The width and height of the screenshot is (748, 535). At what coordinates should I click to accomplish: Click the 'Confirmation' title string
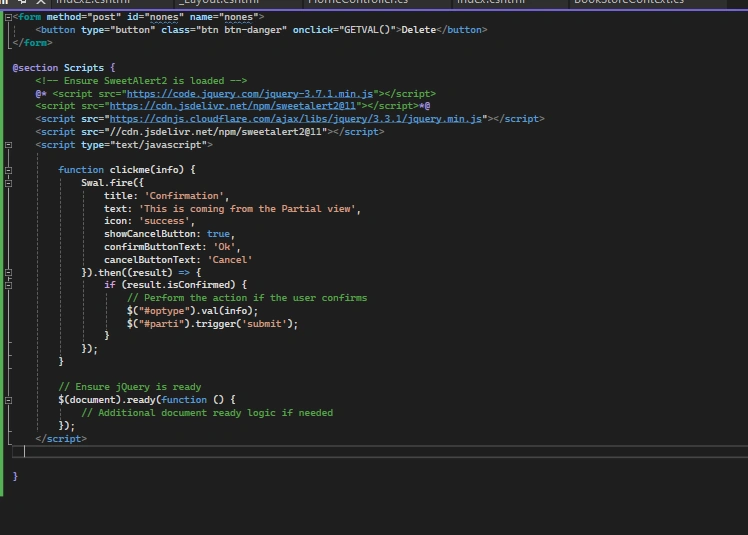[x=184, y=196]
